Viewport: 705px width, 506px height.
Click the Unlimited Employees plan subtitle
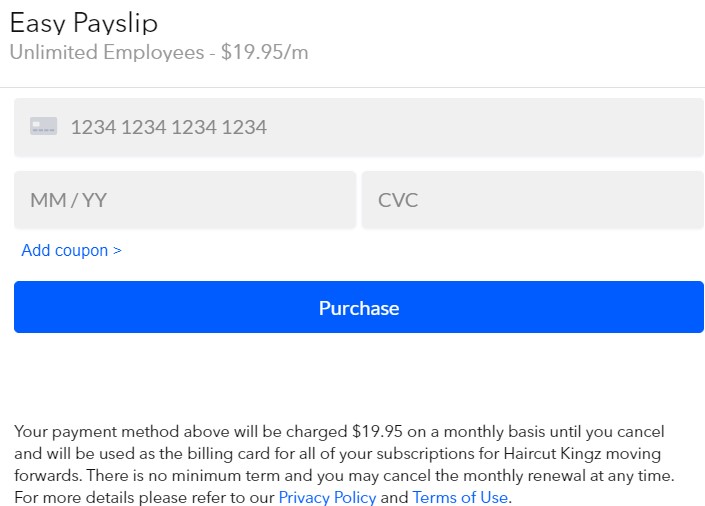tap(107, 52)
